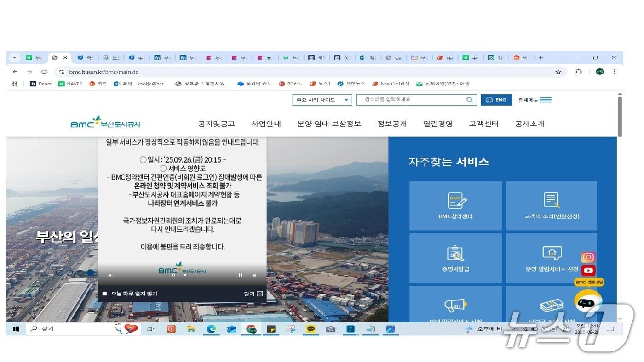Viewport: 644px width, 362px height.
Task: Click the 증명서발급 certificate icon
Action: click(455, 258)
